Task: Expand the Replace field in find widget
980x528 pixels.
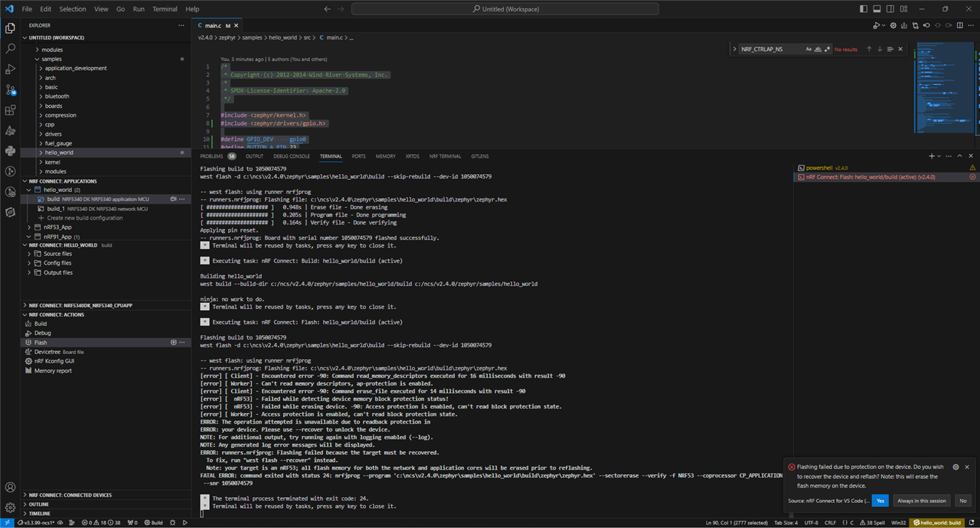Action: 735,50
